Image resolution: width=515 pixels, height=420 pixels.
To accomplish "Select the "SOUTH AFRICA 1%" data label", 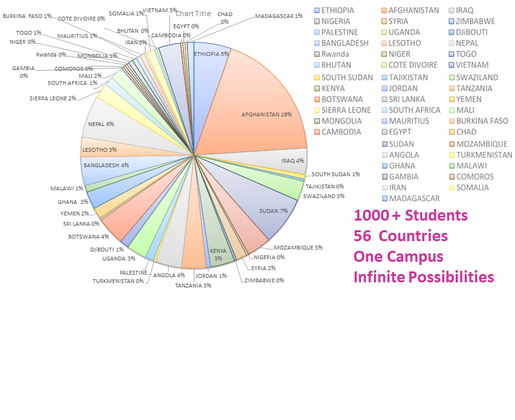I will point(72,83).
